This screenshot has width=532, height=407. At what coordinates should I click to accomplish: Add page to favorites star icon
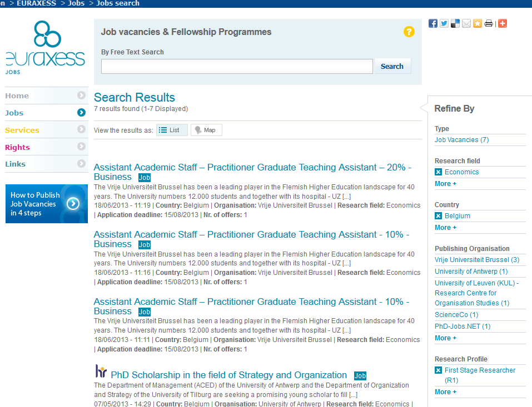478,23
